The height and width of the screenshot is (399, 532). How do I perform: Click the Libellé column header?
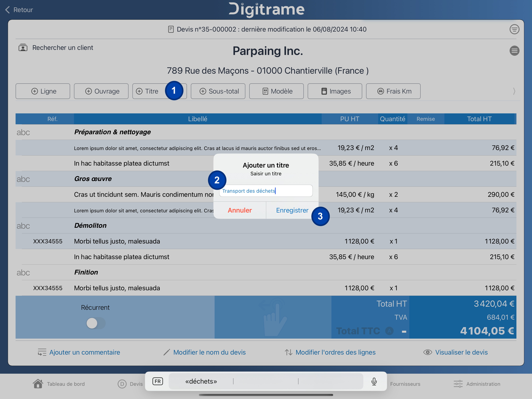pyautogui.click(x=198, y=119)
